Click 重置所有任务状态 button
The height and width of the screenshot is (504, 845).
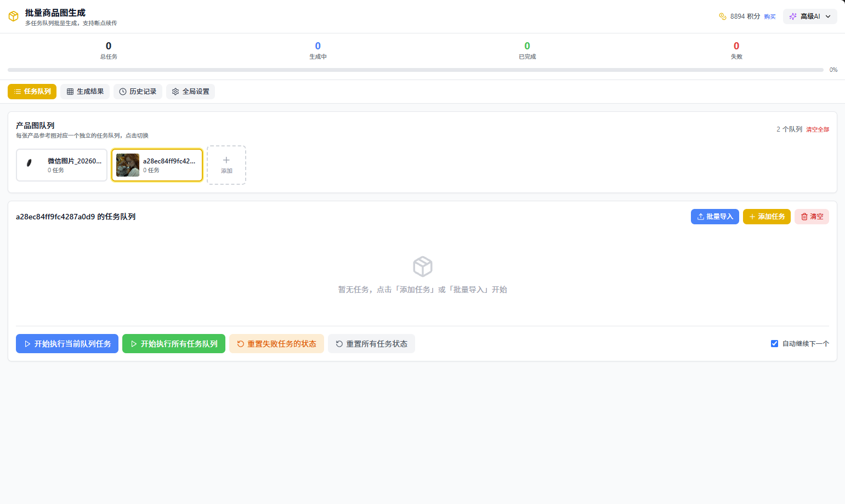(371, 344)
